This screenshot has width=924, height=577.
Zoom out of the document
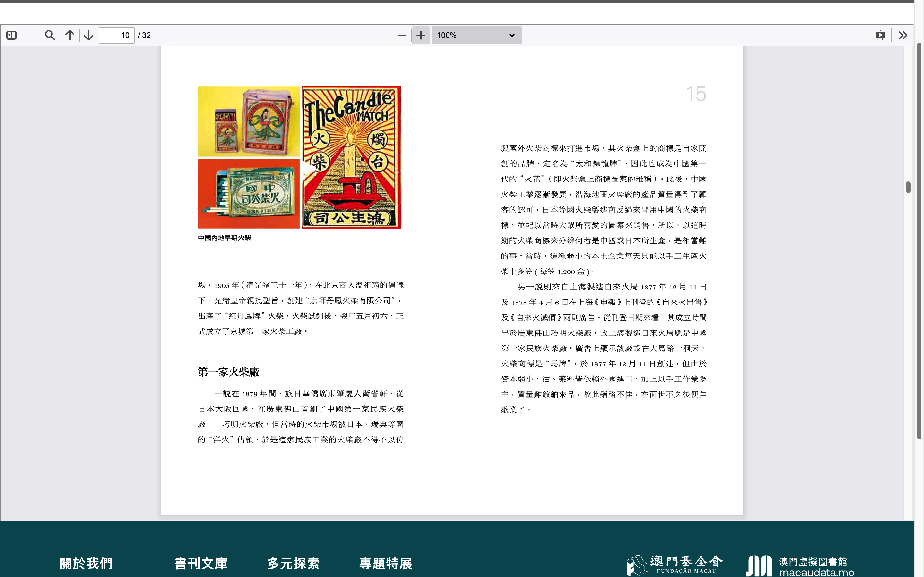pyautogui.click(x=402, y=35)
